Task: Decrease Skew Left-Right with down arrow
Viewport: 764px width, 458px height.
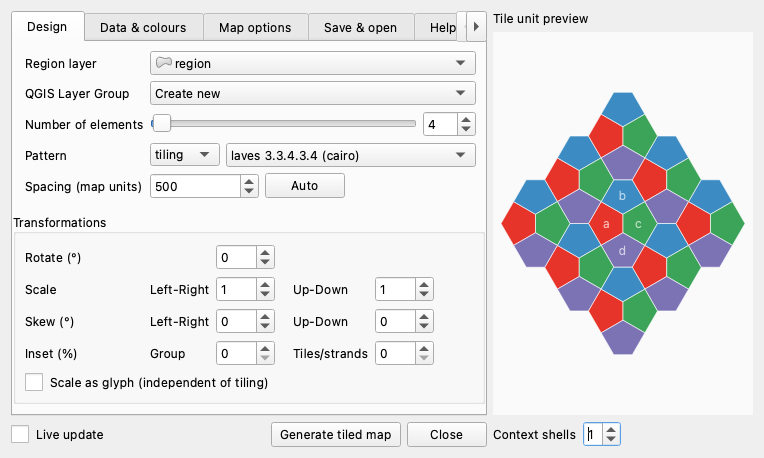Action: [x=265, y=327]
